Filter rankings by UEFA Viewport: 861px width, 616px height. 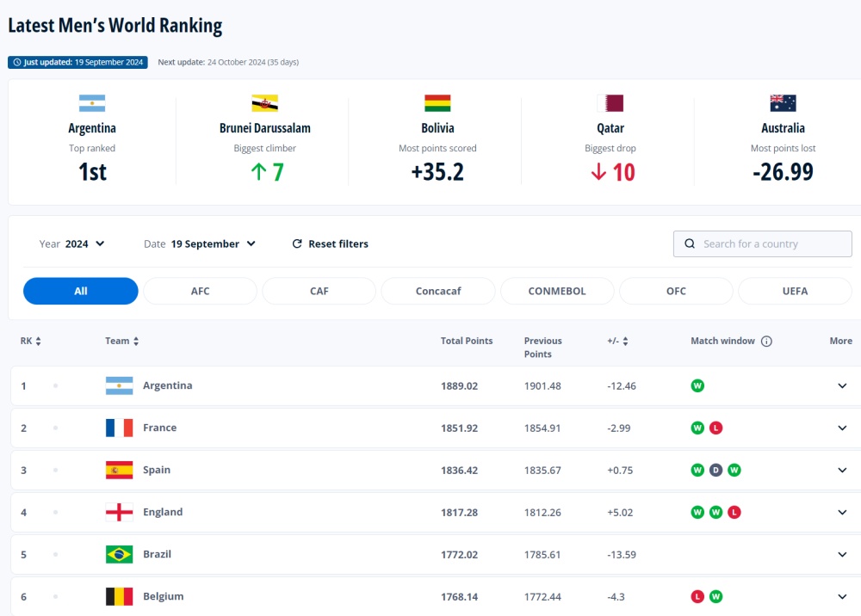(795, 292)
